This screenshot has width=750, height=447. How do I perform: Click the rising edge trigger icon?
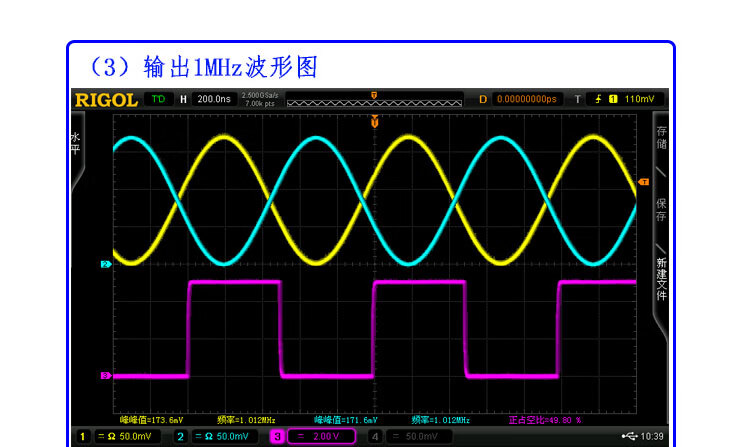pyautogui.click(x=600, y=99)
